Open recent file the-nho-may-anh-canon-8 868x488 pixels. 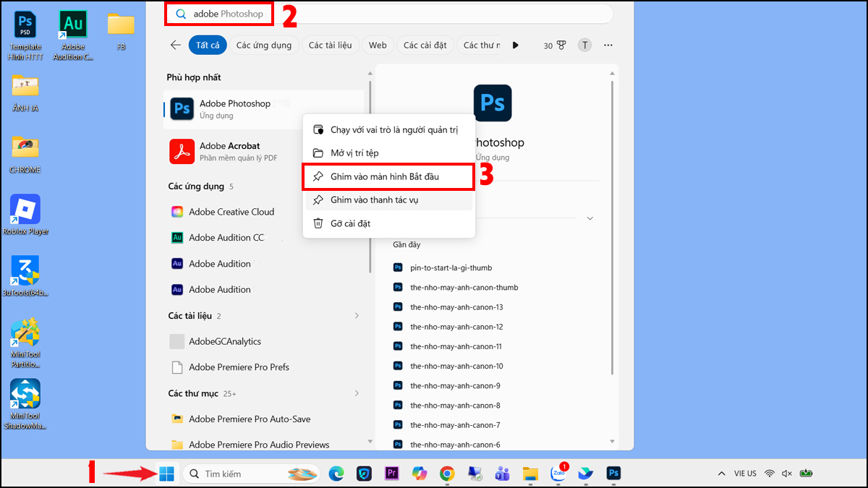coord(446,406)
